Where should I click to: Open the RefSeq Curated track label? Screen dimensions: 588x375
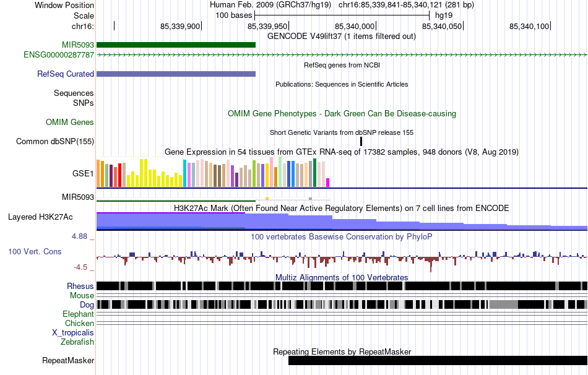(66, 74)
